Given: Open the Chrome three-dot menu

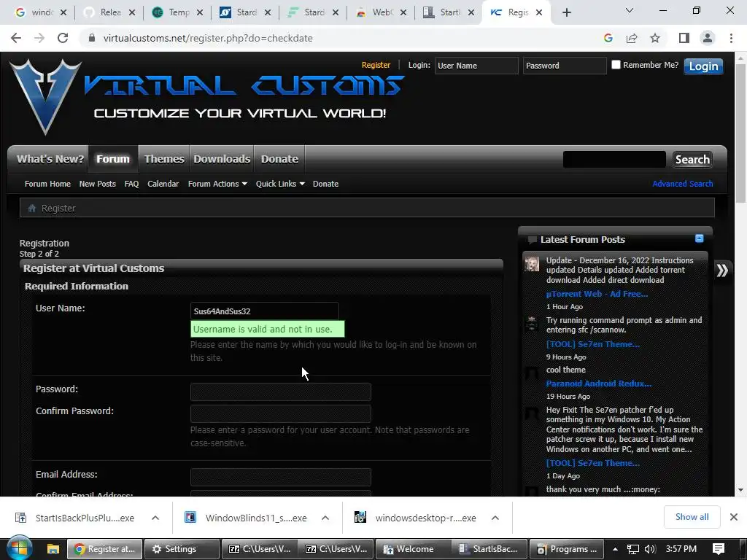Looking at the screenshot, I should (x=731, y=38).
